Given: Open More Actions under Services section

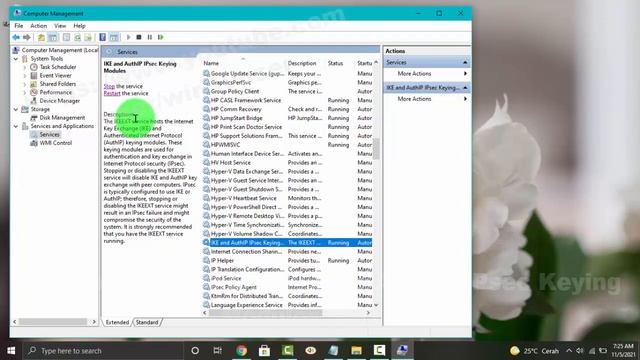Looking at the screenshot, I should (414, 73).
